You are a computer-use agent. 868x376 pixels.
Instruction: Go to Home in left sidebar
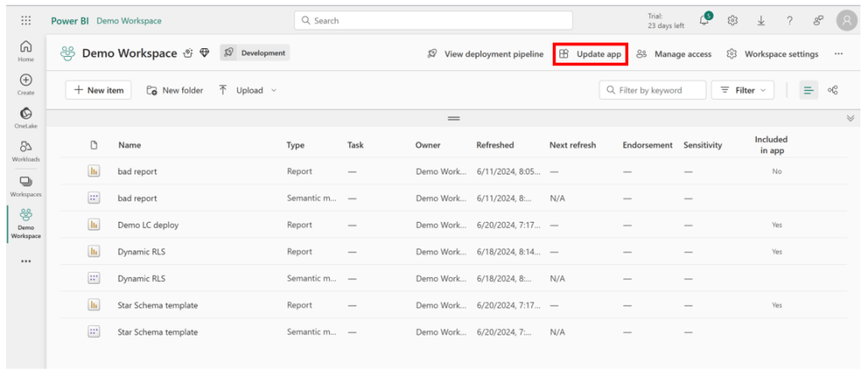pos(25,51)
